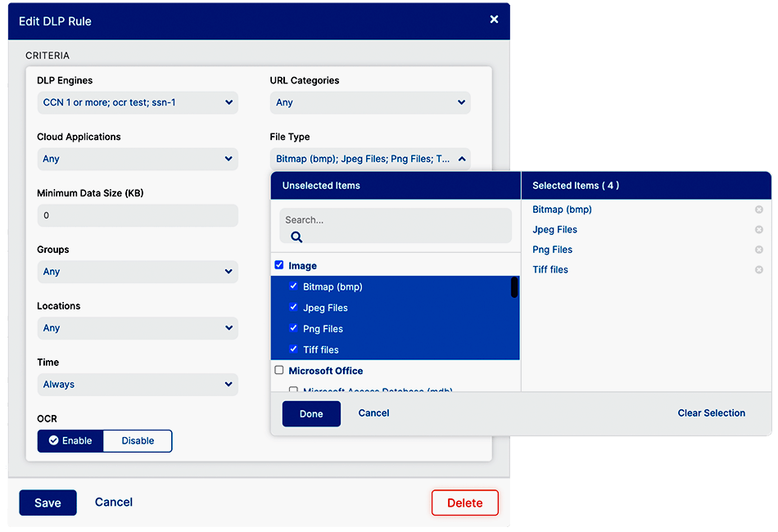Disable OCR with the Disable toggle
Screen dimensions: 778x532
tap(138, 440)
